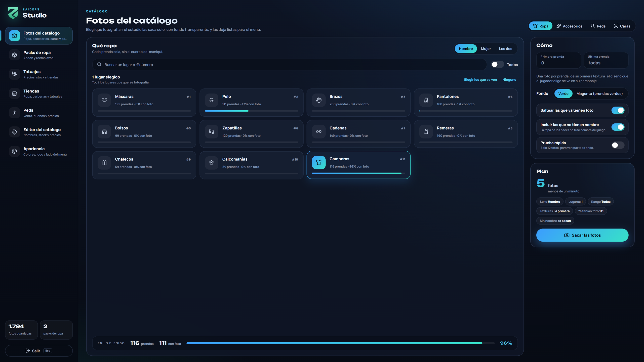
Task: Click the Apariencia palette icon
Action: pyautogui.click(x=15, y=151)
